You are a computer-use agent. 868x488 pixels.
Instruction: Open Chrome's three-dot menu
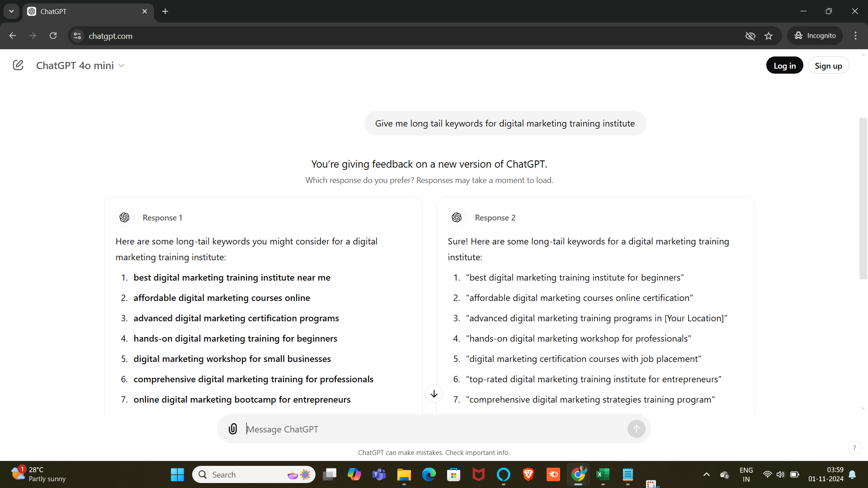(x=856, y=36)
